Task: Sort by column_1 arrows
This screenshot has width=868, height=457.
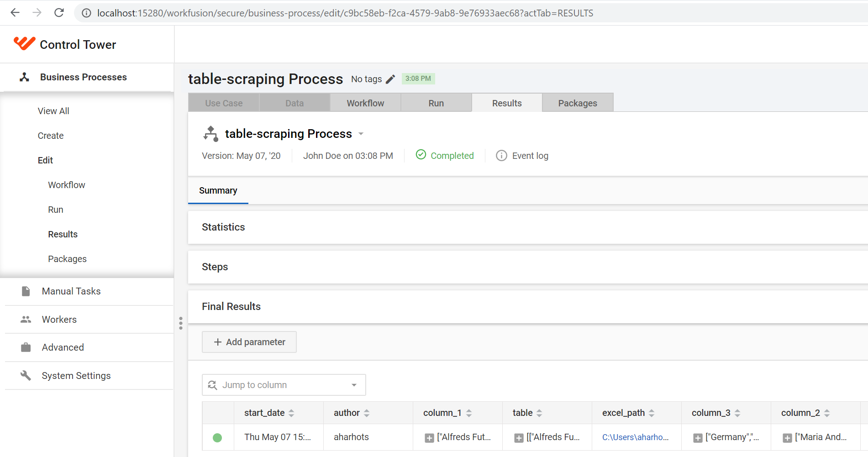Action: point(469,413)
